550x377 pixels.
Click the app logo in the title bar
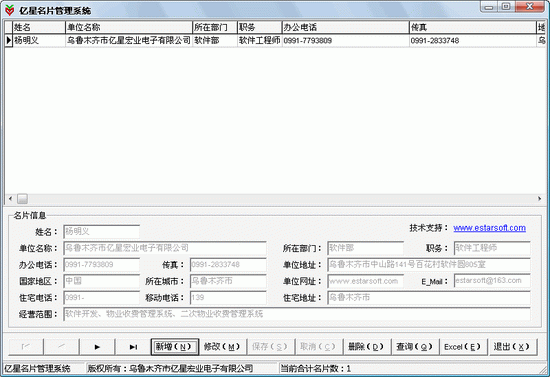click(9, 10)
